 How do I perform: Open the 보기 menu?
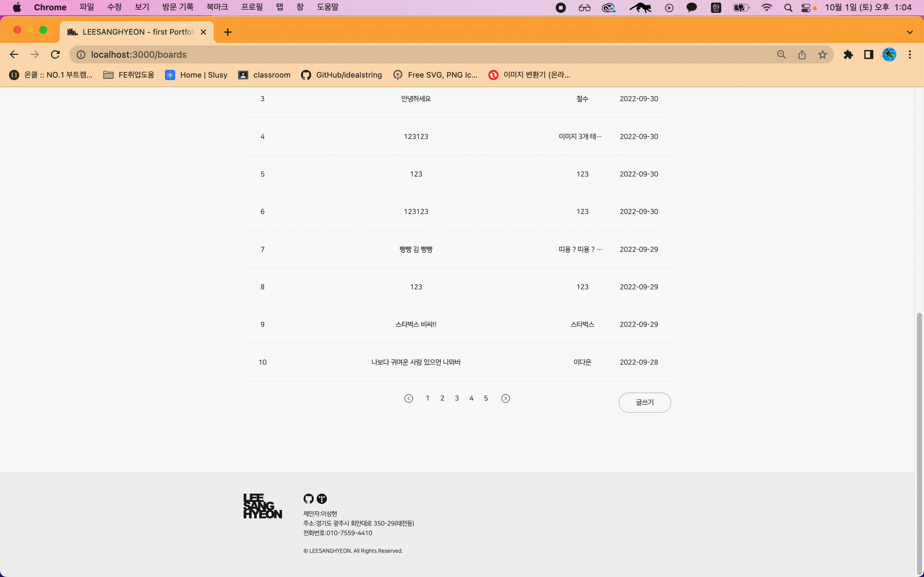point(142,7)
